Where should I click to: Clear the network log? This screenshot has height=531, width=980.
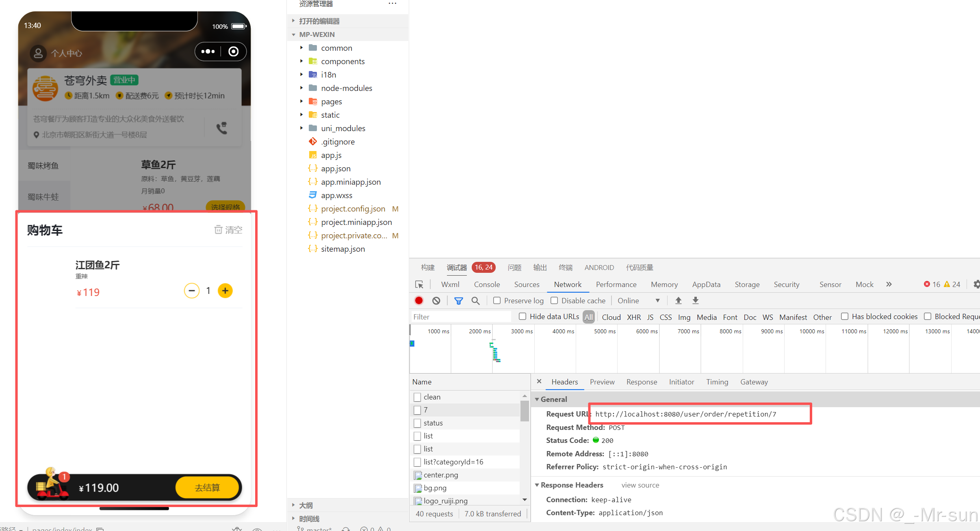point(436,300)
